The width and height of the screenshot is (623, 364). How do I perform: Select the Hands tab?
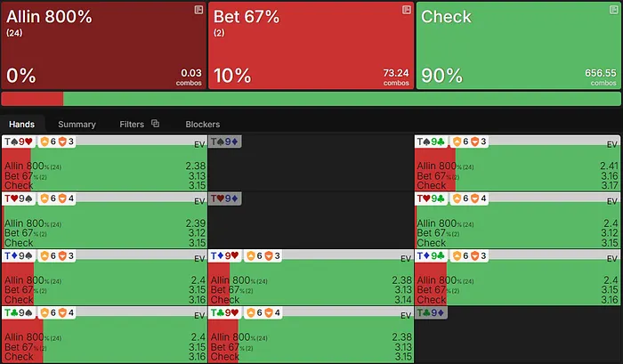22,125
